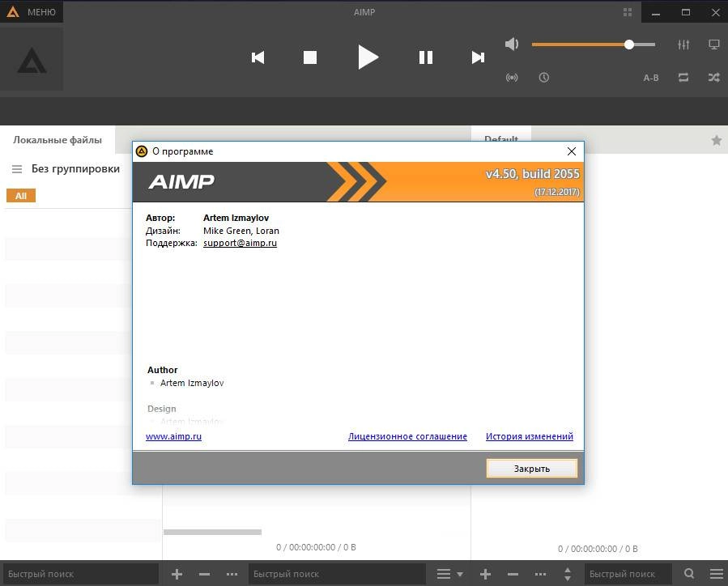Image resolution: width=728 pixels, height=586 pixels.
Task: Click the Author credits heading
Action: point(162,370)
